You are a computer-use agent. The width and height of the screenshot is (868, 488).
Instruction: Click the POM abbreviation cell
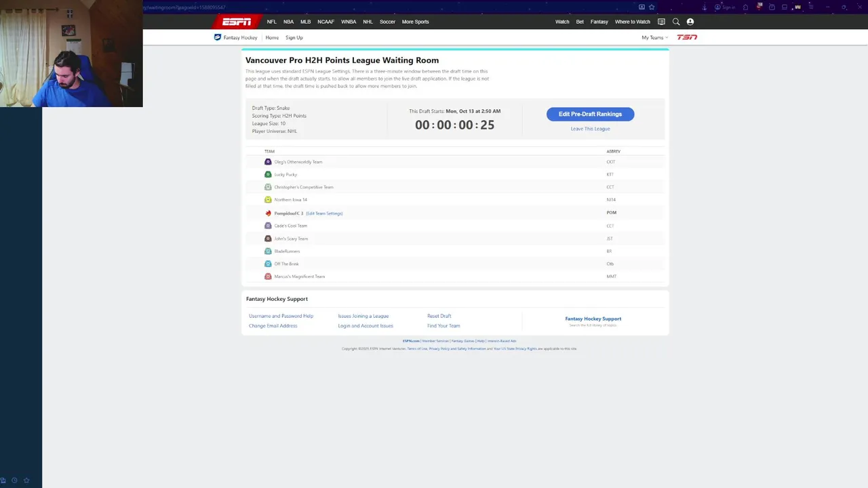pyautogui.click(x=611, y=213)
